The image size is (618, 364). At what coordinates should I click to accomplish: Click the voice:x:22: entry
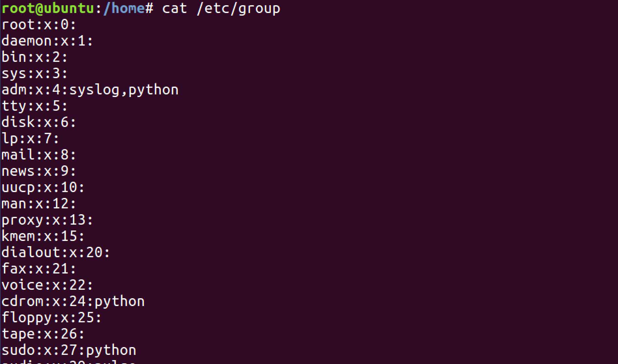[x=47, y=285]
